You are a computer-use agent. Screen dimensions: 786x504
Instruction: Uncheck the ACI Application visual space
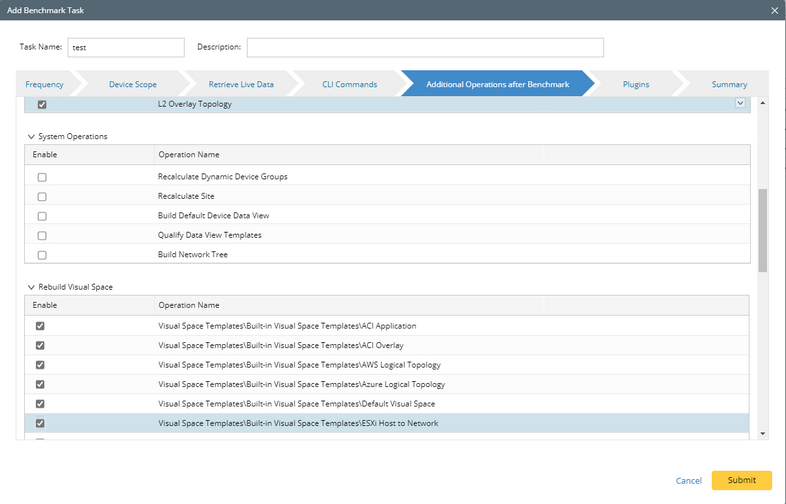point(42,326)
